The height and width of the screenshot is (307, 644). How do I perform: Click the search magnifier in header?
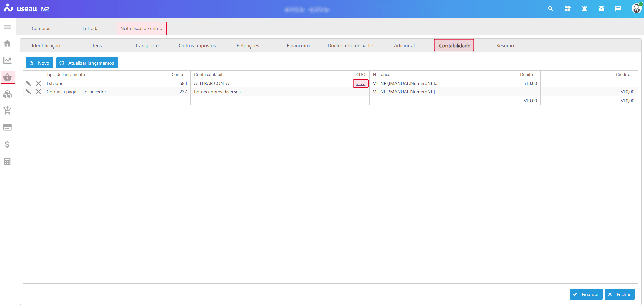click(x=550, y=9)
